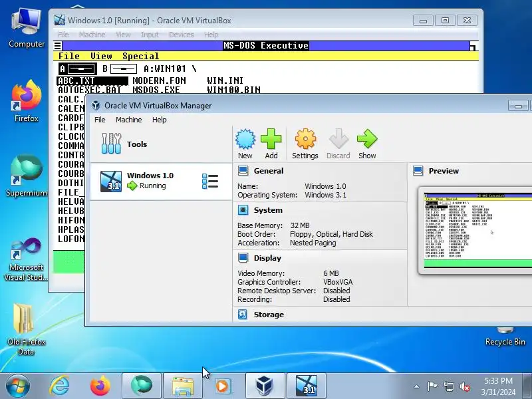
Task: Select the Tools icon in Manager sidebar
Action: (111, 143)
